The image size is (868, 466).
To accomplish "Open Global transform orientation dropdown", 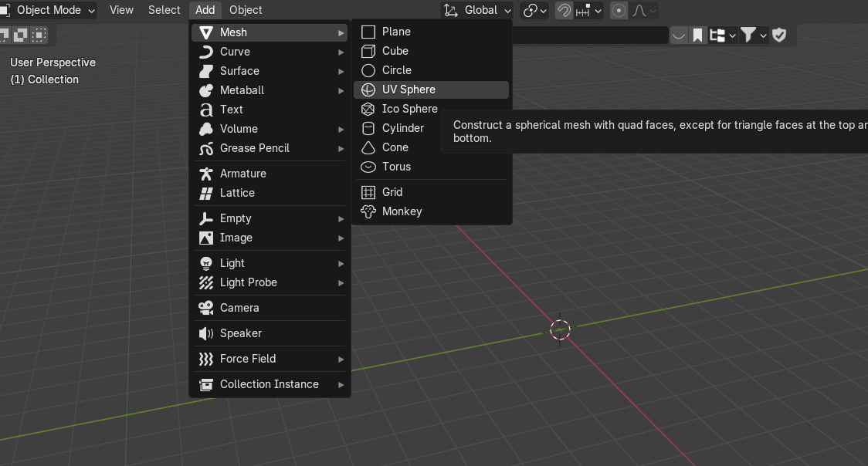I will (x=477, y=10).
